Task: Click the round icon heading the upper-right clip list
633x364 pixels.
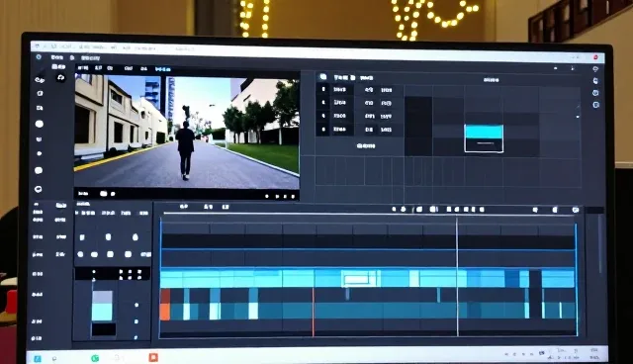Action: coord(323,77)
